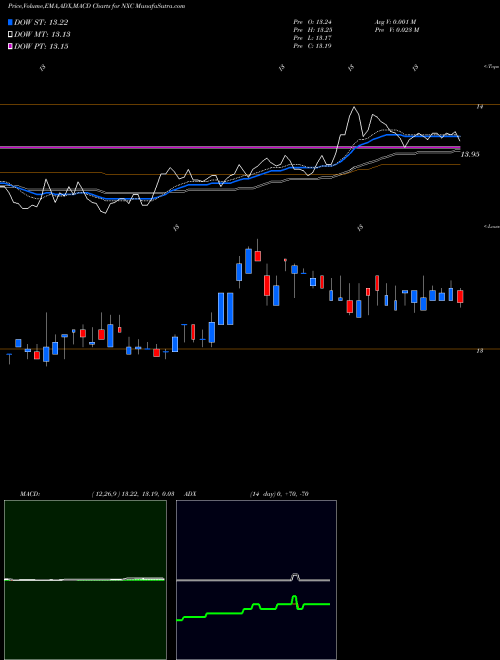Click the DOW PT: 13.15 label

[x=41, y=46]
